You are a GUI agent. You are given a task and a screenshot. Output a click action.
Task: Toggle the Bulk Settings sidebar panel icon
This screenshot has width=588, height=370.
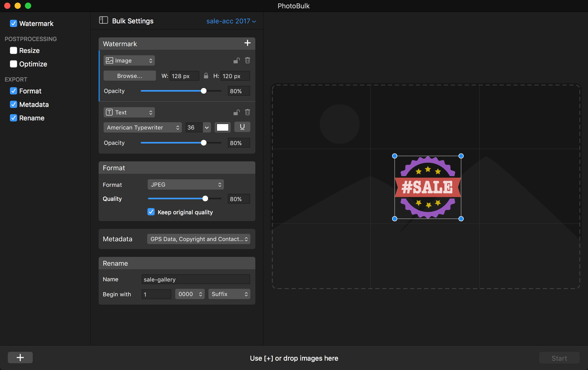[x=104, y=20]
